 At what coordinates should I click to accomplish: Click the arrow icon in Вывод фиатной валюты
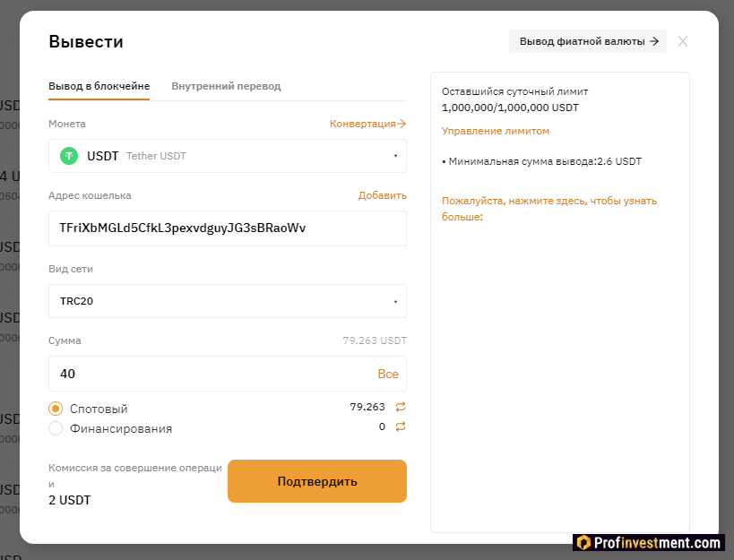point(657,41)
